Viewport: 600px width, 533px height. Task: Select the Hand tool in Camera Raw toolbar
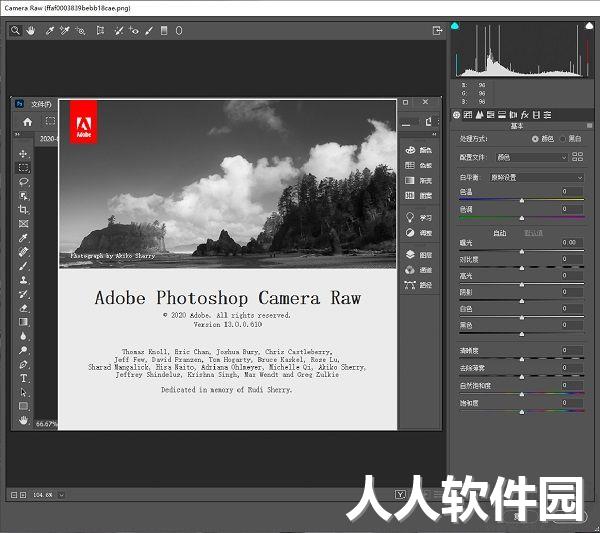click(31, 31)
